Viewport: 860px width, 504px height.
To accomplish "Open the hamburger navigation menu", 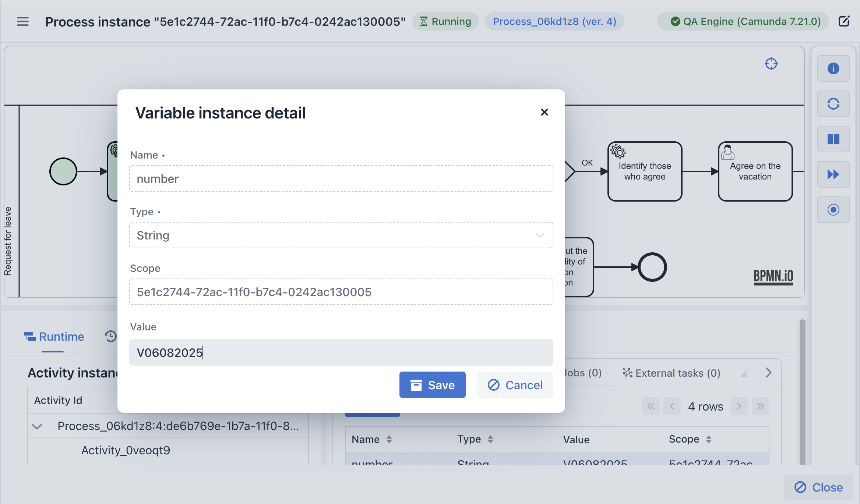I will click(22, 22).
